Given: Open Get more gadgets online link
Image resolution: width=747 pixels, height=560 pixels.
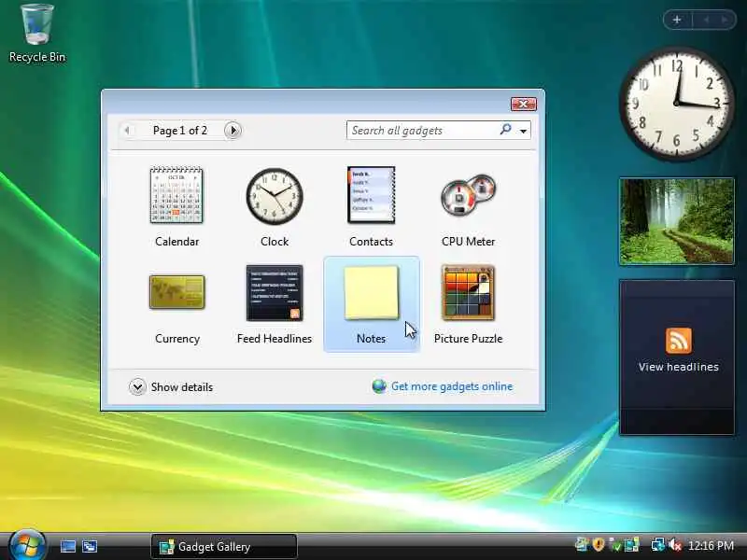Looking at the screenshot, I should point(452,386).
